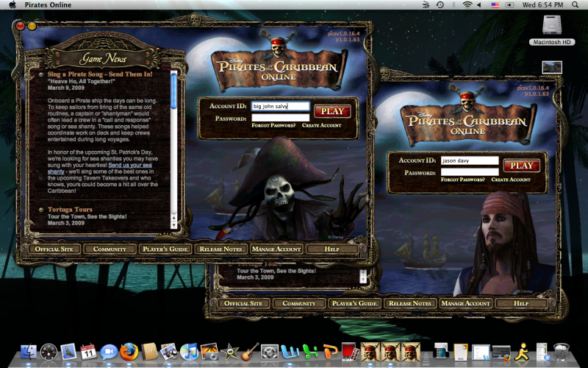Click Create Account in front launcher window
Screen dimensions: 588x368
(x=322, y=125)
